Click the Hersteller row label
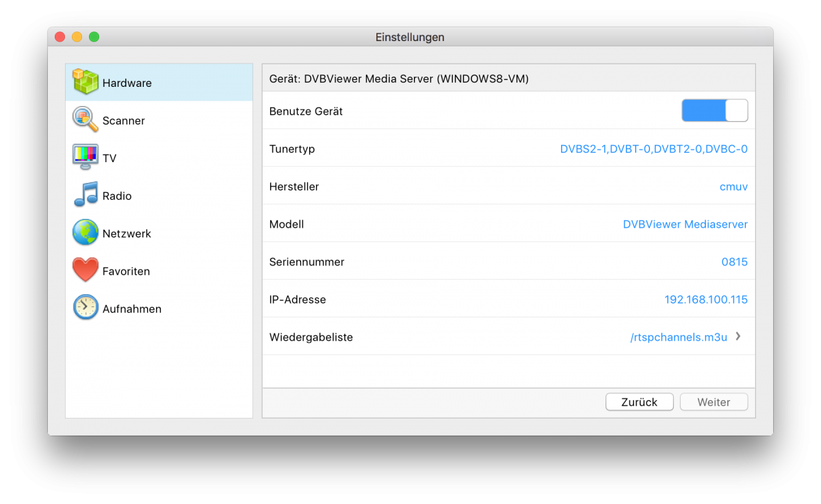 [x=294, y=187]
